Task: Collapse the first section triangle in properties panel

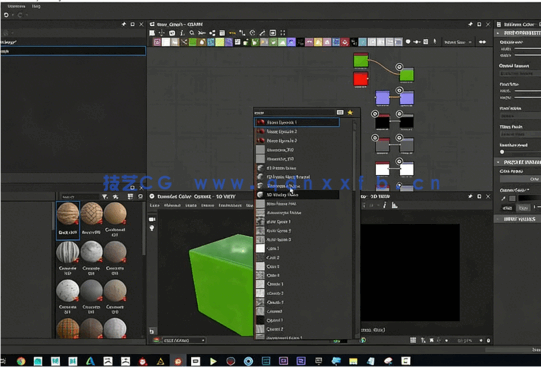Action: 498,33
